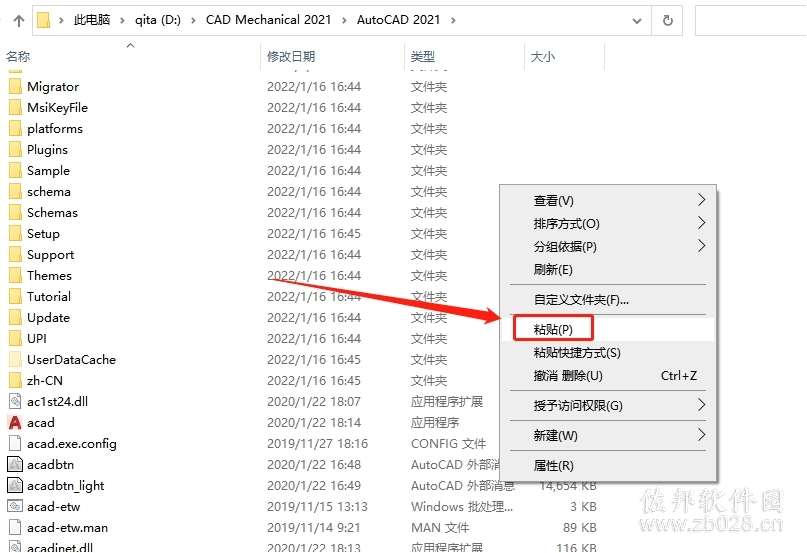Select the acadbtn_light file name

point(65,486)
